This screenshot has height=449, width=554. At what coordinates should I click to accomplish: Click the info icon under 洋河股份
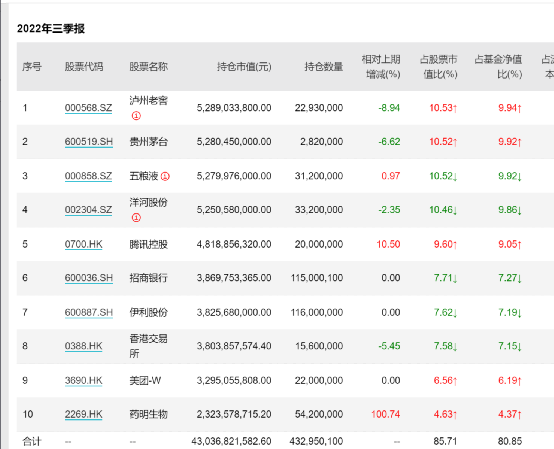[136, 217]
